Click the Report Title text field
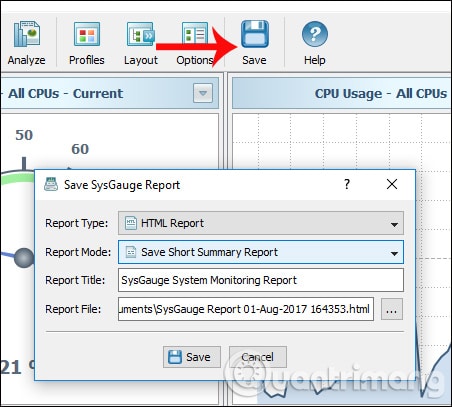Viewport: 452px width, 407px height. click(261, 280)
